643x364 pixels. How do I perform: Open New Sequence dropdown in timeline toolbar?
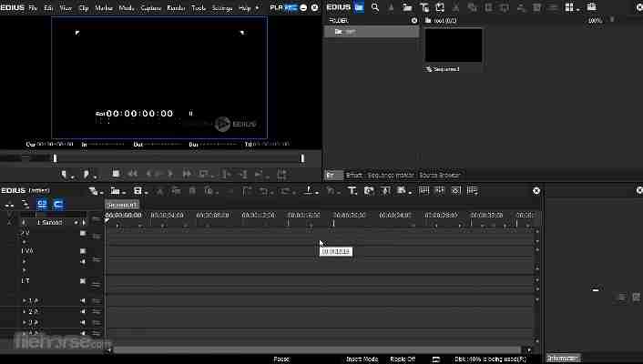pos(95,191)
